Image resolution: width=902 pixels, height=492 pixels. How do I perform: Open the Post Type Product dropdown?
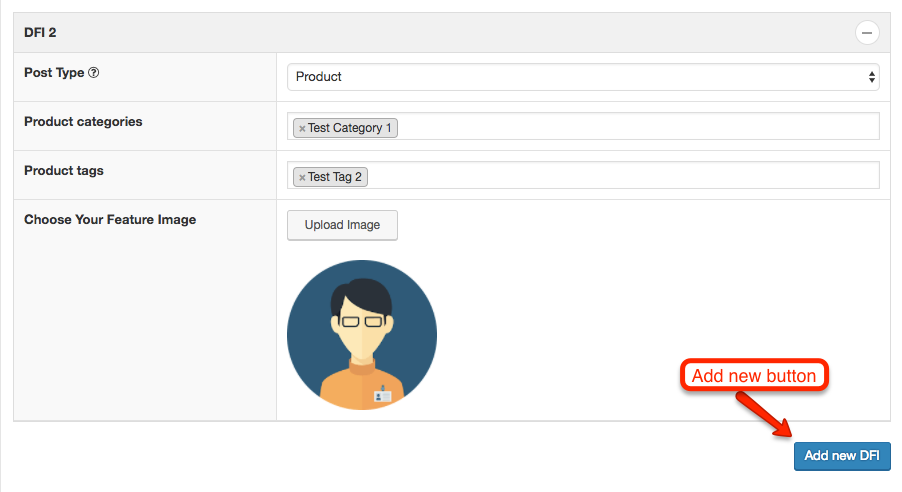tap(583, 77)
